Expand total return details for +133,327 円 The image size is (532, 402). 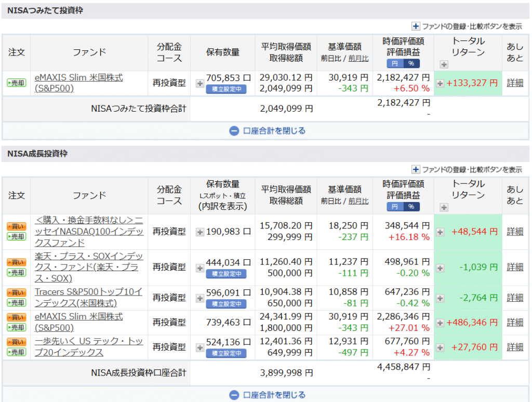click(440, 84)
